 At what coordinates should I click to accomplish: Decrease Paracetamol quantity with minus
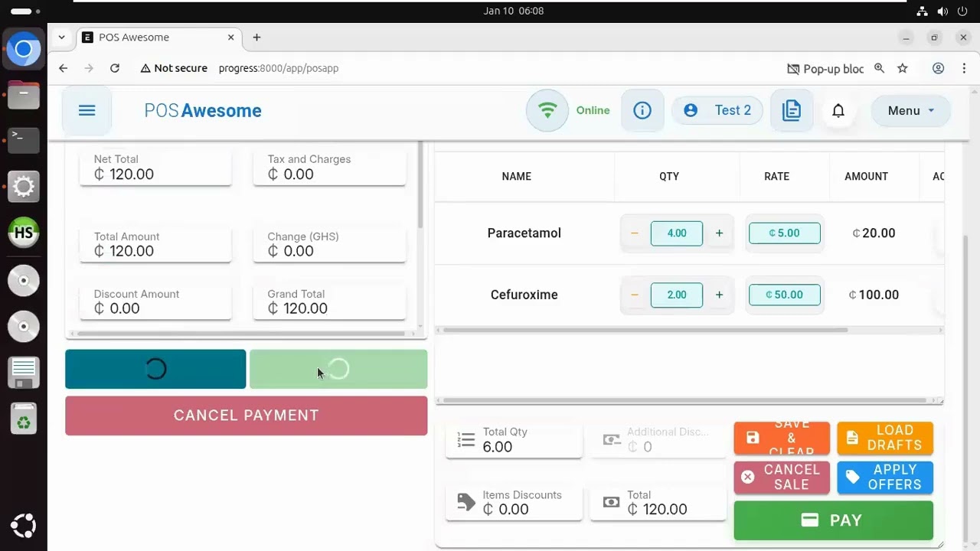click(x=635, y=233)
